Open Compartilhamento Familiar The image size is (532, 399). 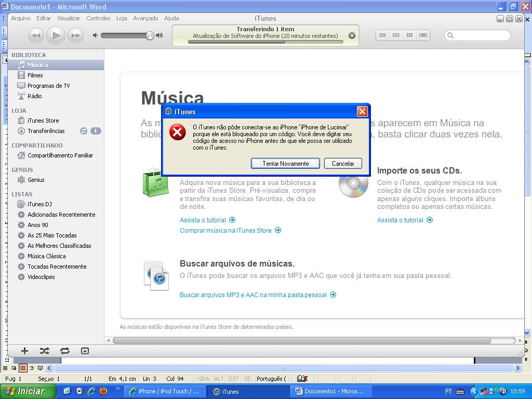coord(56,155)
